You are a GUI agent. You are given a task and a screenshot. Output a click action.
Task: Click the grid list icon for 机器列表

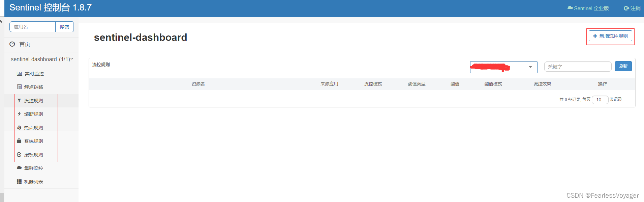[x=19, y=181]
